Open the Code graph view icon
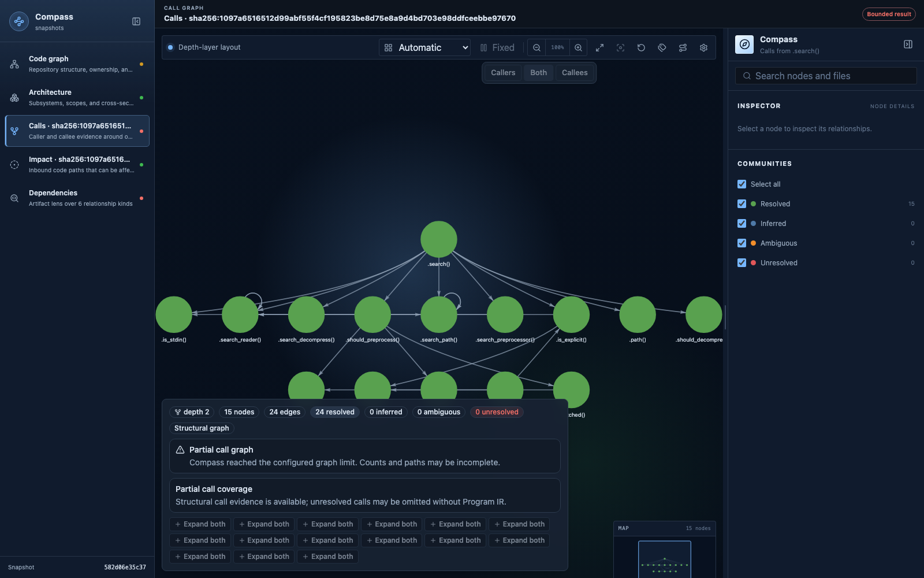The width and height of the screenshot is (924, 578). point(14,64)
